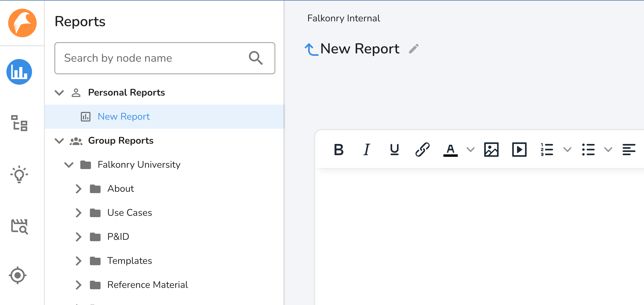This screenshot has width=644, height=305.
Task: Expand the Reference Material folder
Action: click(78, 285)
